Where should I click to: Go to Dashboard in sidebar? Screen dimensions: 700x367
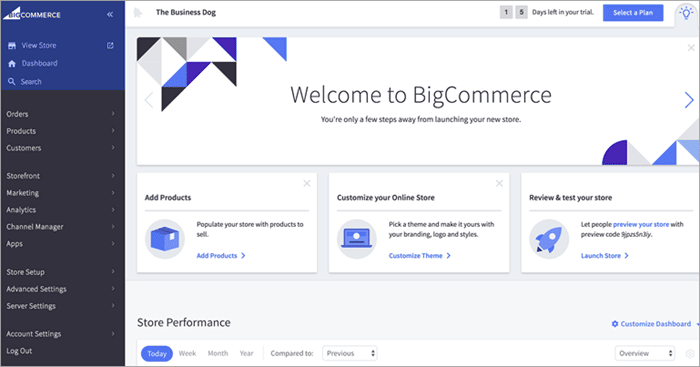(x=40, y=63)
